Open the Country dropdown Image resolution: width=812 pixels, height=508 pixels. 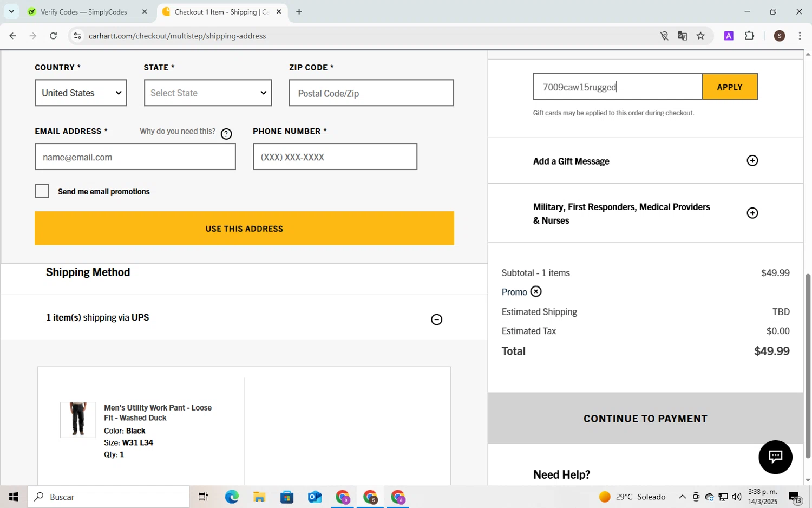click(81, 93)
